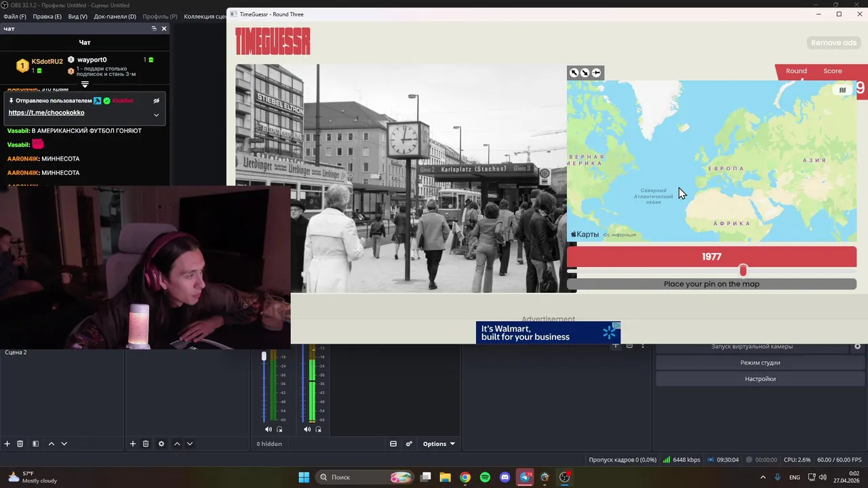Adjust year slider handle at 1977
Image resolution: width=868 pixels, height=488 pixels.
tap(743, 271)
